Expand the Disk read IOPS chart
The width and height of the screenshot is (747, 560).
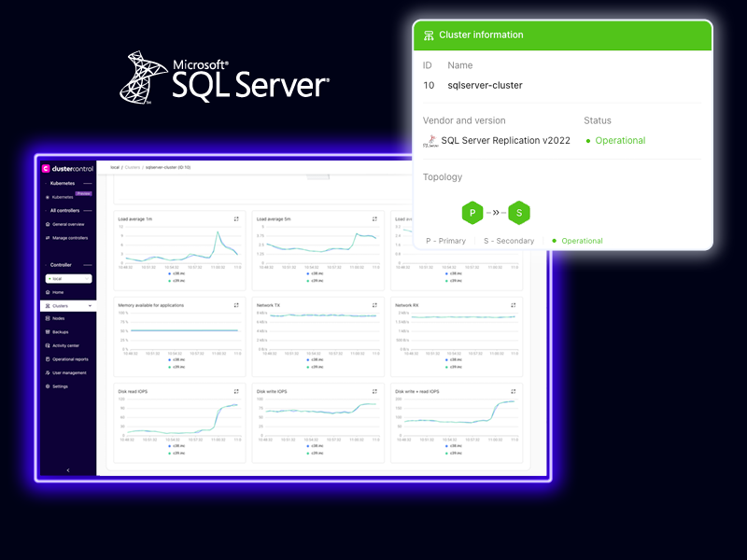(x=236, y=391)
